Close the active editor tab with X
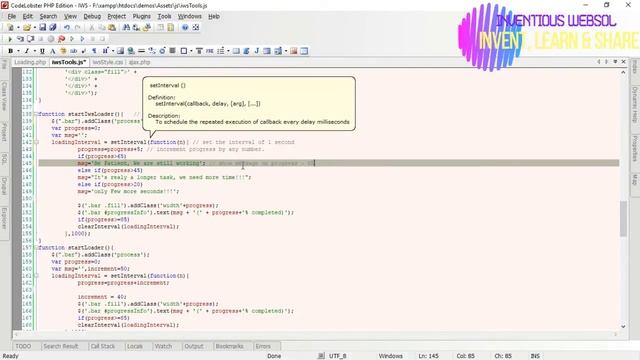640x360 pixels. 624,62
